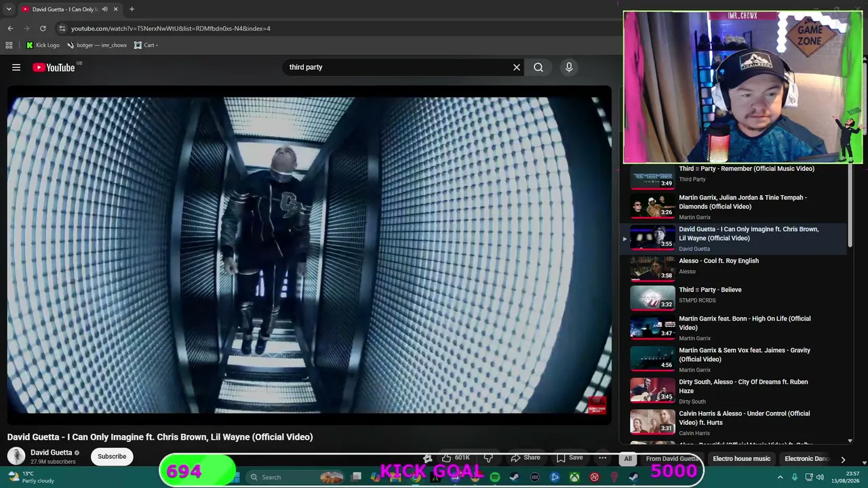Close the David Guetta browser tab
This screenshot has width=868, height=488.
pyautogui.click(x=115, y=9)
